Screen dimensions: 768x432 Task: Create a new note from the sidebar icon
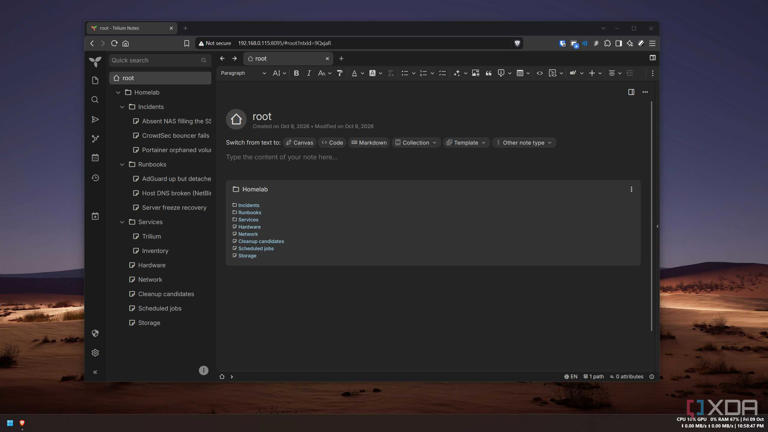tap(96, 80)
